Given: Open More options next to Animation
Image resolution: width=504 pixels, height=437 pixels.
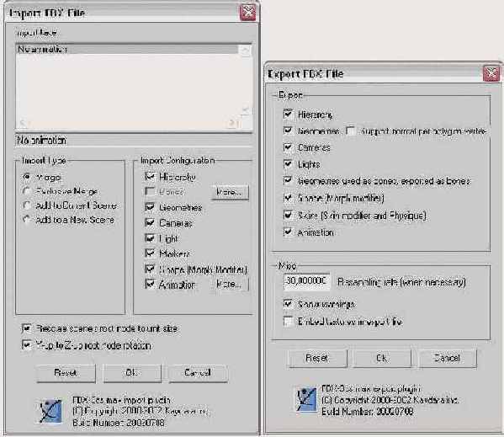Looking at the screenshot, I should (230, 285).
